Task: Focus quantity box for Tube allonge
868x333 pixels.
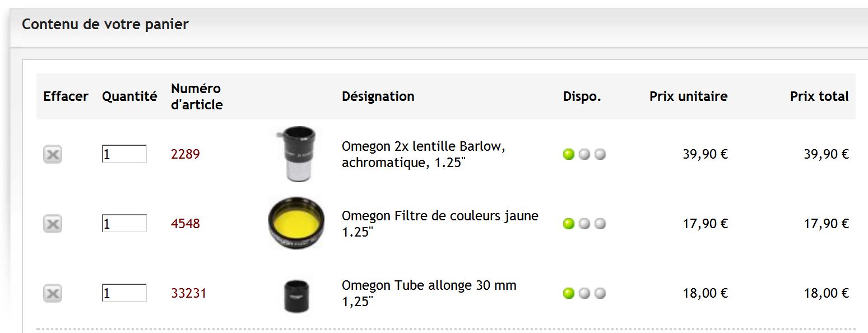Action: pos(124,293)
